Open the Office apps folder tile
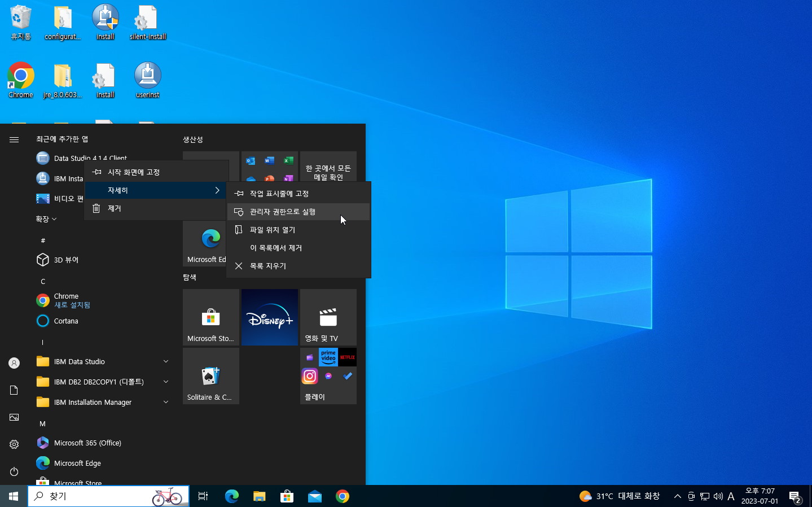The height and width of the screenshot is (507, 812). [270, 166]
